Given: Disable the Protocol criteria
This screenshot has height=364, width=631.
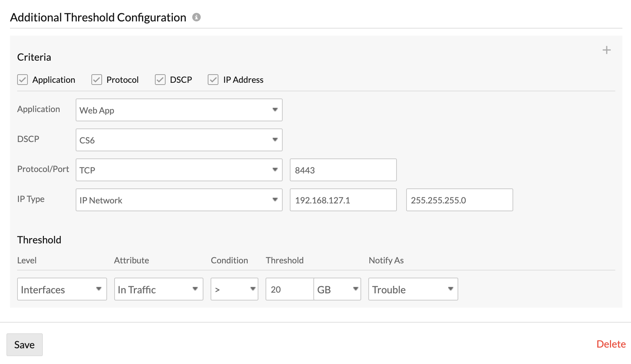Looking at the screenshot, I should (x=96, y=80).
